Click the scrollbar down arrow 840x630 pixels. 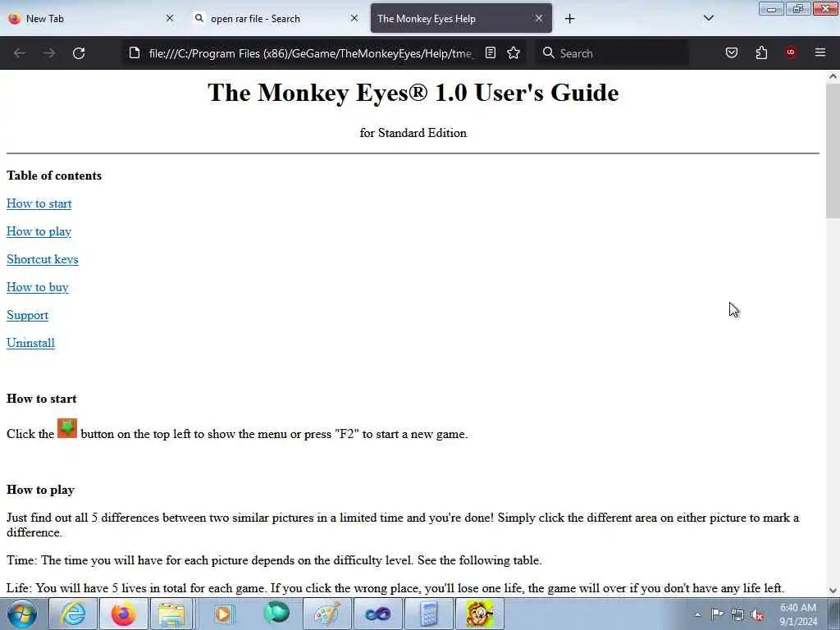833,591
